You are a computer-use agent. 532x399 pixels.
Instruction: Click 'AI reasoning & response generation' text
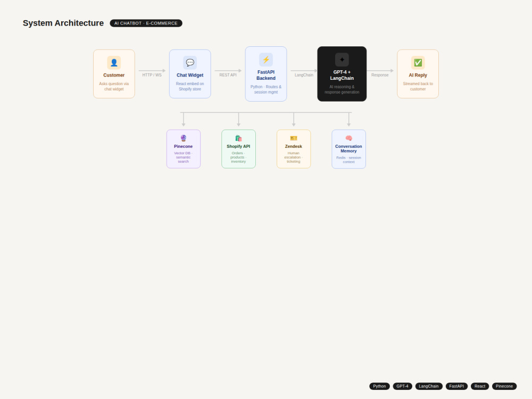(342, 89)
